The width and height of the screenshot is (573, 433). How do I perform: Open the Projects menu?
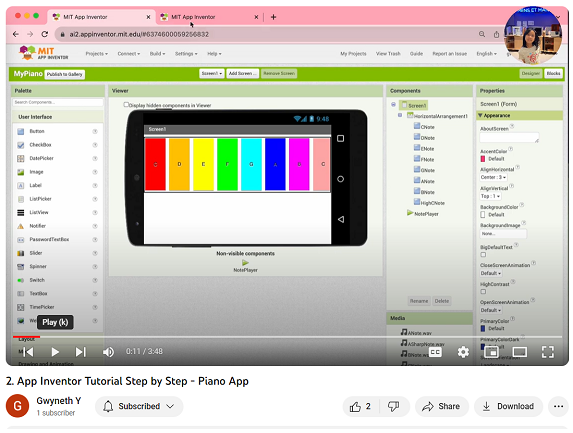pyautogui.click(x=96, y=54)
